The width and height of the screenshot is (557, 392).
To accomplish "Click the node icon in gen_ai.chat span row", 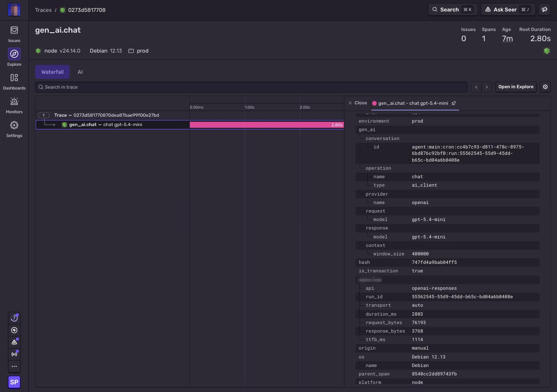I will [65, 125].
